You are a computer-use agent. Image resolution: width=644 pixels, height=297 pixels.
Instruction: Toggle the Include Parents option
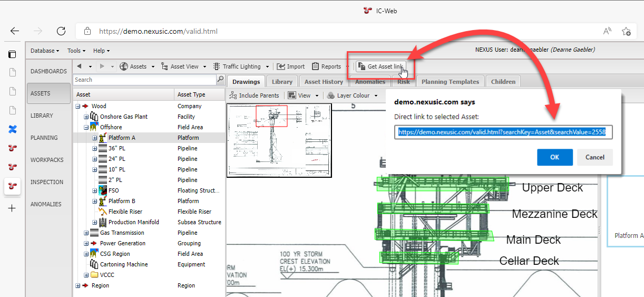(x=254, y=95)
